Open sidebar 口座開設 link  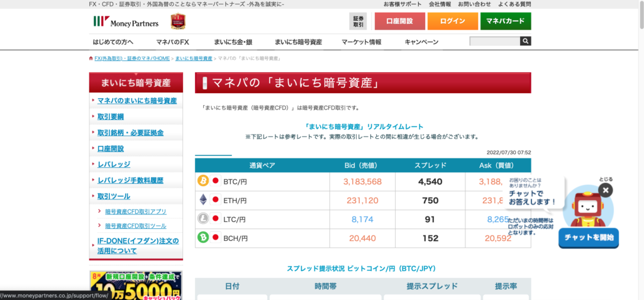(x=111, y=149)
